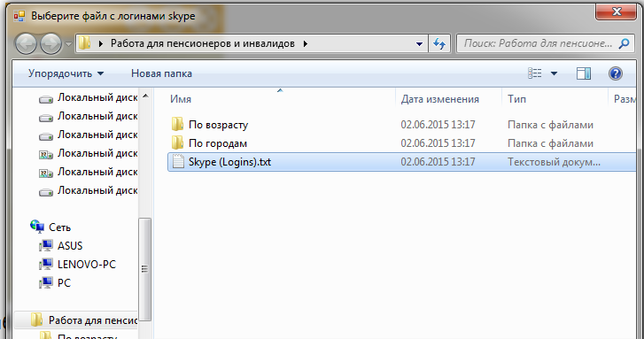This screenshot has width=644, height=339.
Task: Click the ASUS computer icon
Action: click(46, 245)
